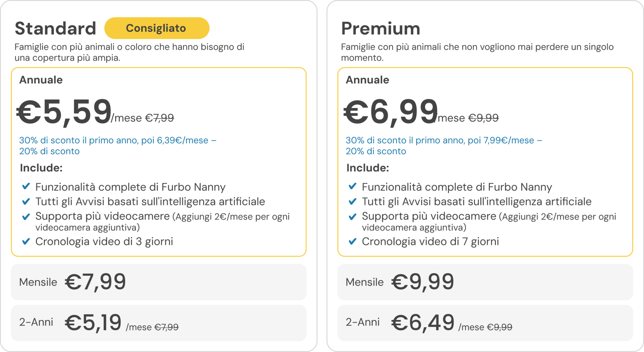Click checkmark next to 7 giorni video history
644x352 pixels.
pos(353,241)
